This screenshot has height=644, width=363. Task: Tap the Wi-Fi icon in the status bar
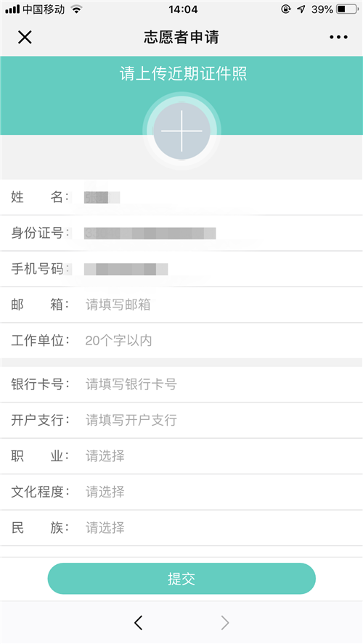pos(76,9)
